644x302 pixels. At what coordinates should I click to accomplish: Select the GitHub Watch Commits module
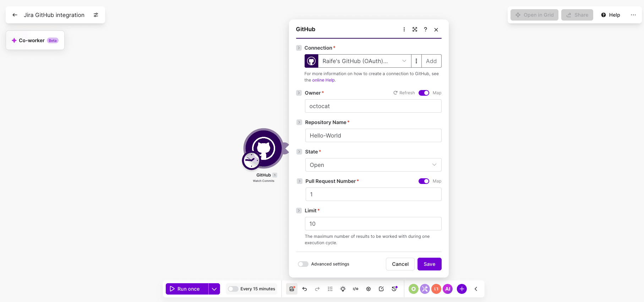tap(264, 148)
